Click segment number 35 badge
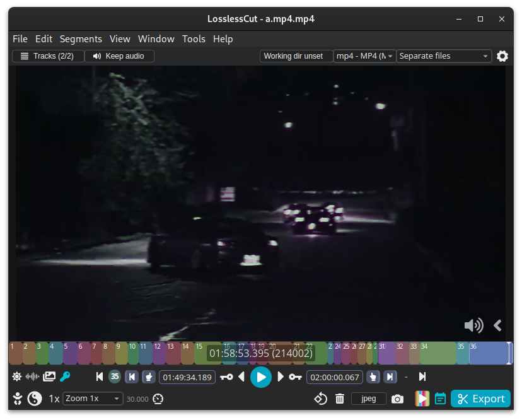Screen dimensions: 522x420 point(115,376)
